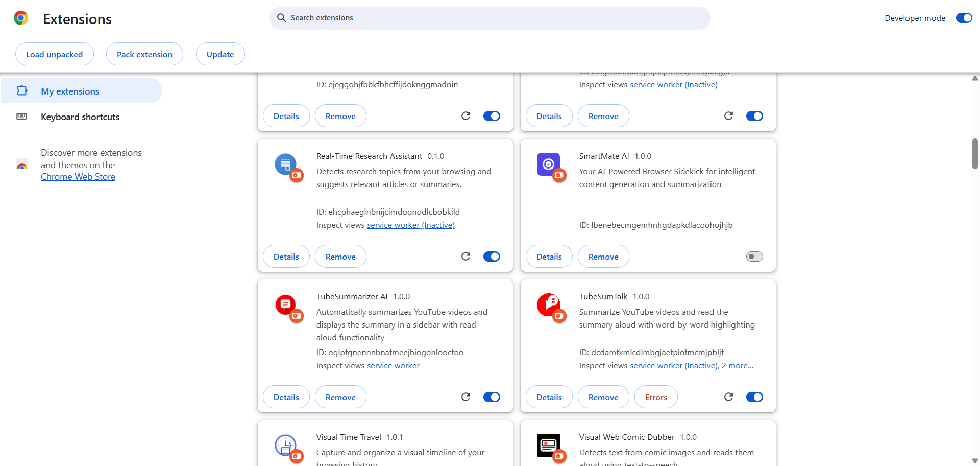
Task: Remove extension with ID ejeggohjfbbkfbhcffijdoknggmadnin
Action: pos(340,116)
